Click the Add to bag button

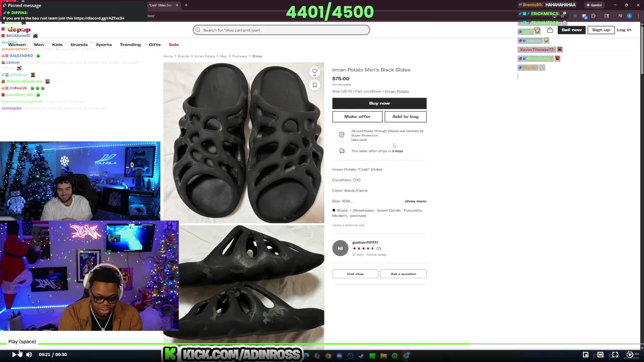pos(406,117)
